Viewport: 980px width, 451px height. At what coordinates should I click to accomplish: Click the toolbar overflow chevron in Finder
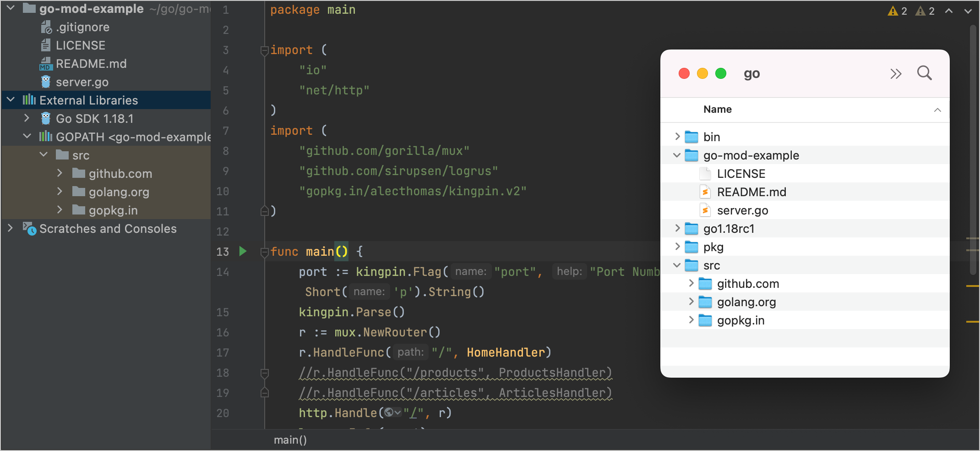[x=896, y=73]
